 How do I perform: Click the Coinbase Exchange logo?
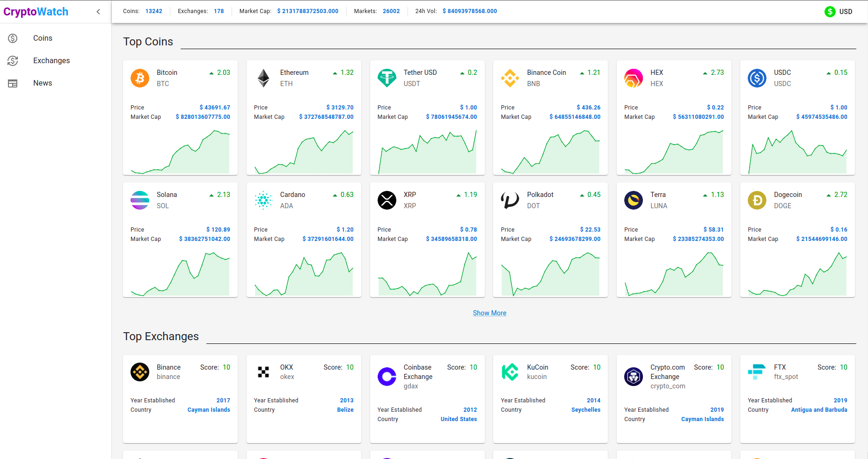[x=387, y=377]
